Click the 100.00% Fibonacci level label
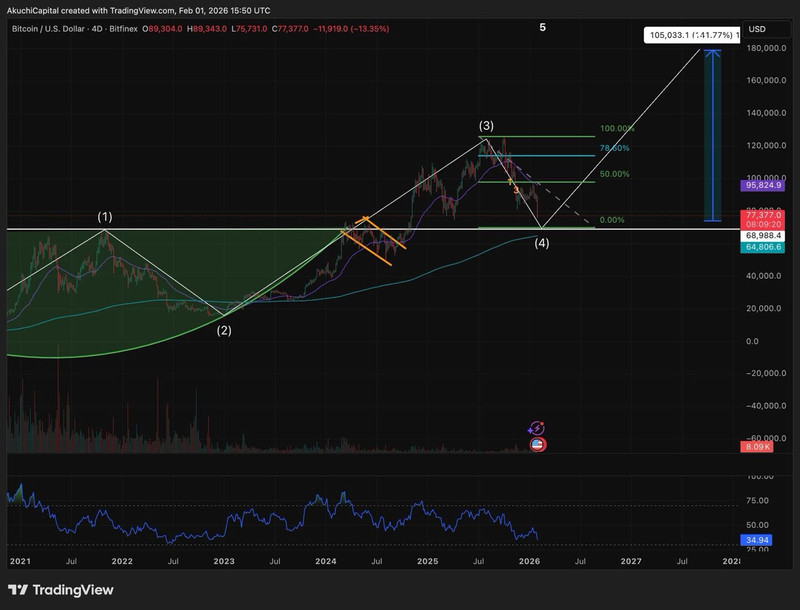 (616, 129)
